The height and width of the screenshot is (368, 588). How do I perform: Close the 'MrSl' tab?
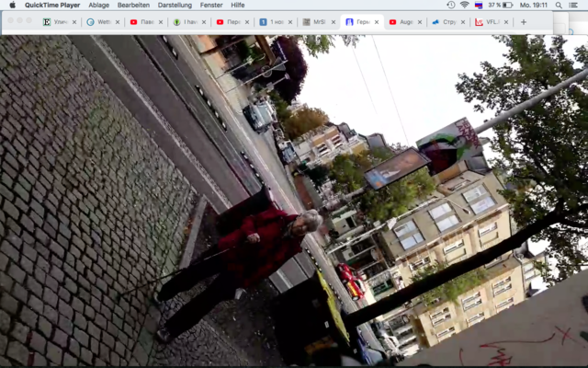333,22
